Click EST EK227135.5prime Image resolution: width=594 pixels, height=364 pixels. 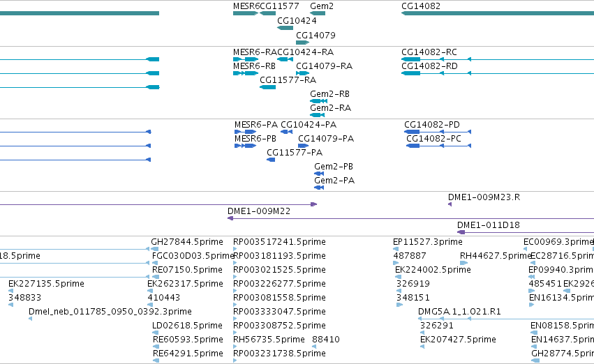click(x=46, y=285)
